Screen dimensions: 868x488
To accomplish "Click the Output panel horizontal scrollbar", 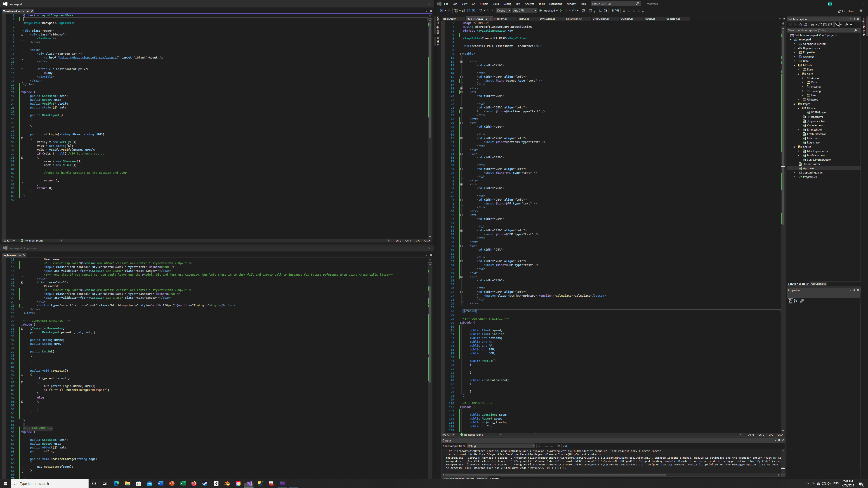I will [556, 475].
